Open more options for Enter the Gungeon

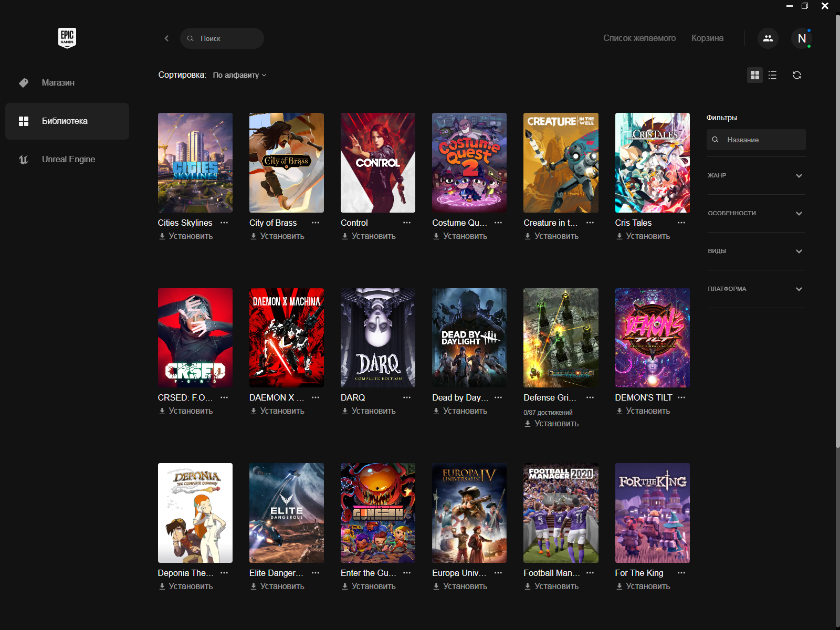[407, 573]
